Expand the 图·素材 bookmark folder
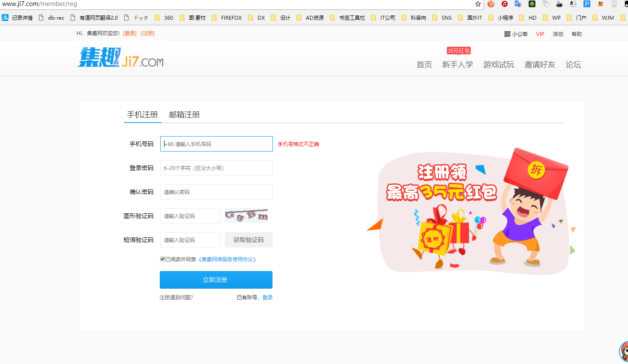 (192, 18)
